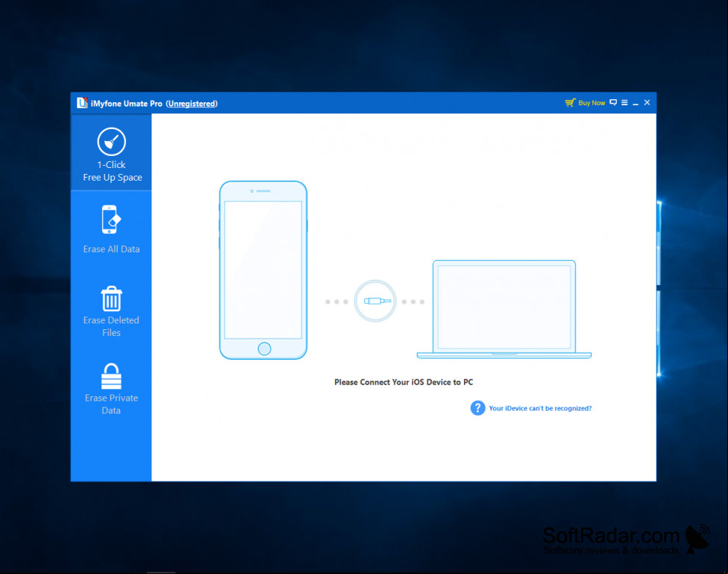
Task: Open 'Your iDevice can't be recognized?' link
Action: click(x=540, y=408)
